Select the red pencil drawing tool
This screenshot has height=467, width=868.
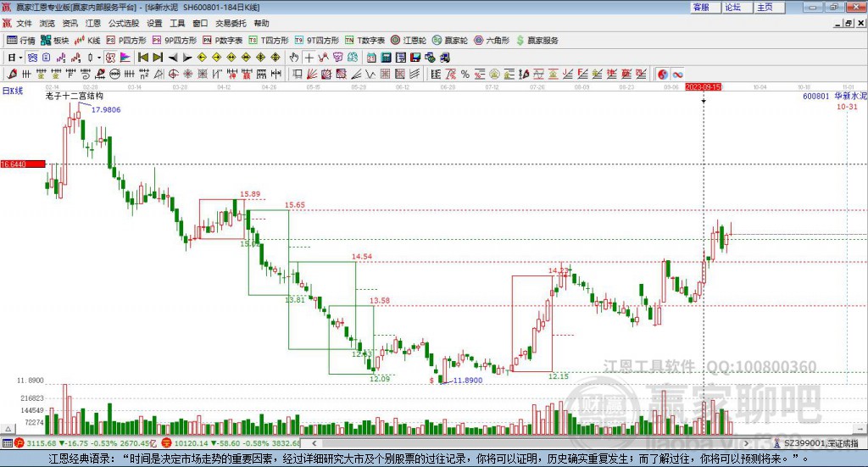(x=12, y=74)
